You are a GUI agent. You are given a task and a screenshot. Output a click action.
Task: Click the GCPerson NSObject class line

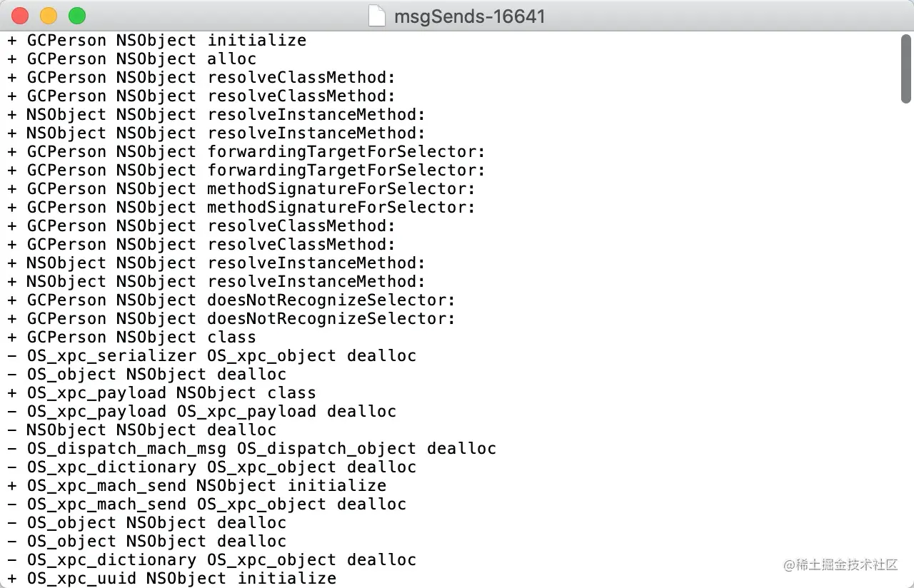pyautogui.click(x=132, y=337)
